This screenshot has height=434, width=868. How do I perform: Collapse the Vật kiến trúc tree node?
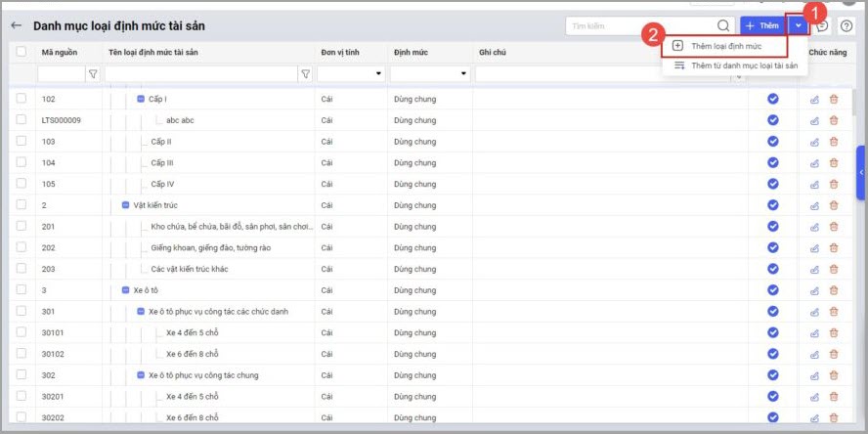[125, 205]
